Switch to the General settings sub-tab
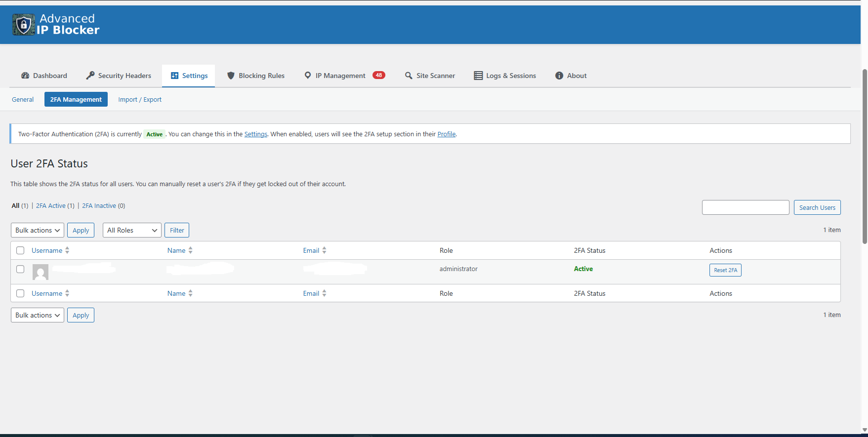Viewport: 868px width, 437px height. point(23,99)
